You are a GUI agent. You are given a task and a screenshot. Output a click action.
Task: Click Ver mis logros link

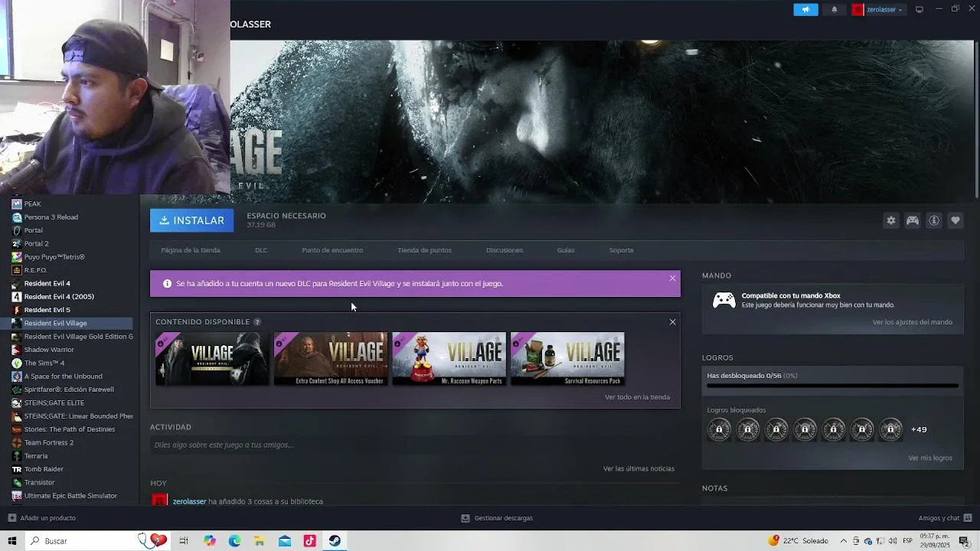[930, 458]
